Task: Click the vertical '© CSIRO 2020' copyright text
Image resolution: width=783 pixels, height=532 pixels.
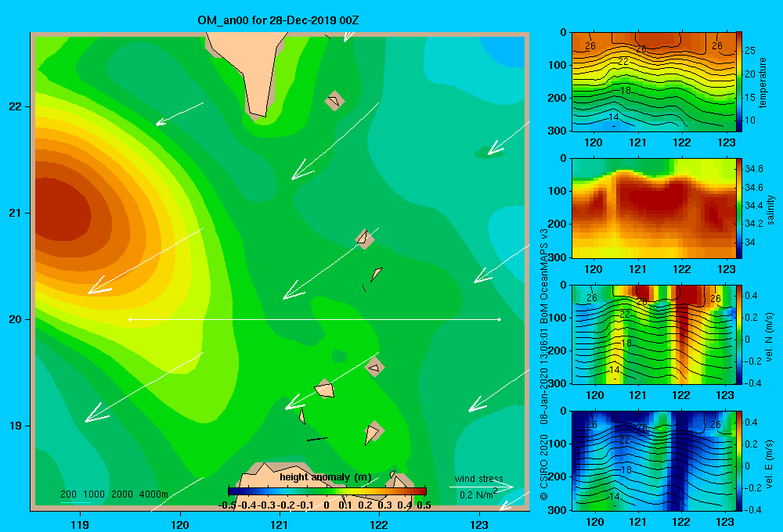Action: (544, 466)
